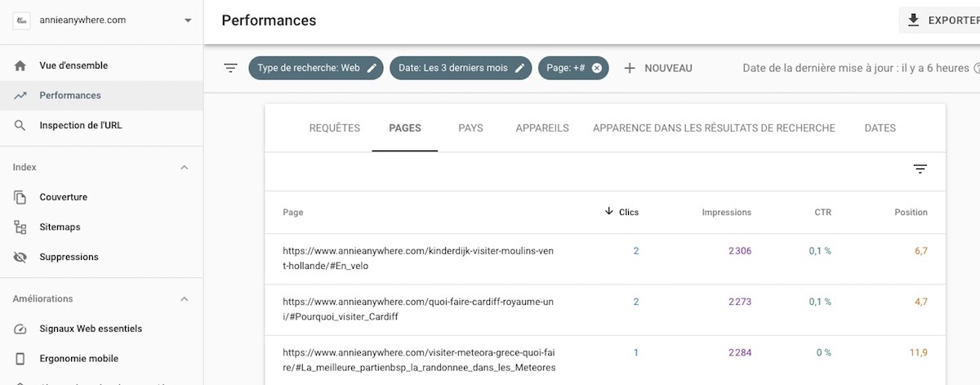Switch to the Appareils tab

(542, 128)
